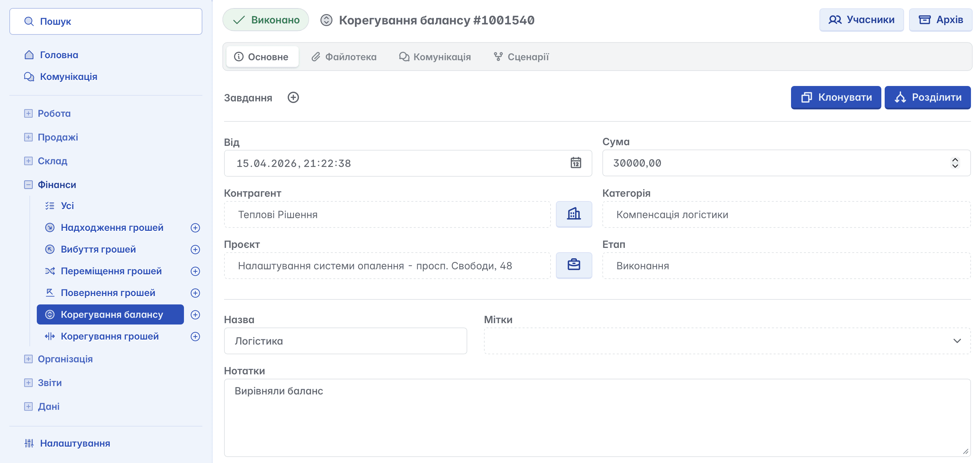Expand the Звіти tree section
The image size is (980, 463).
click(28, 383)
